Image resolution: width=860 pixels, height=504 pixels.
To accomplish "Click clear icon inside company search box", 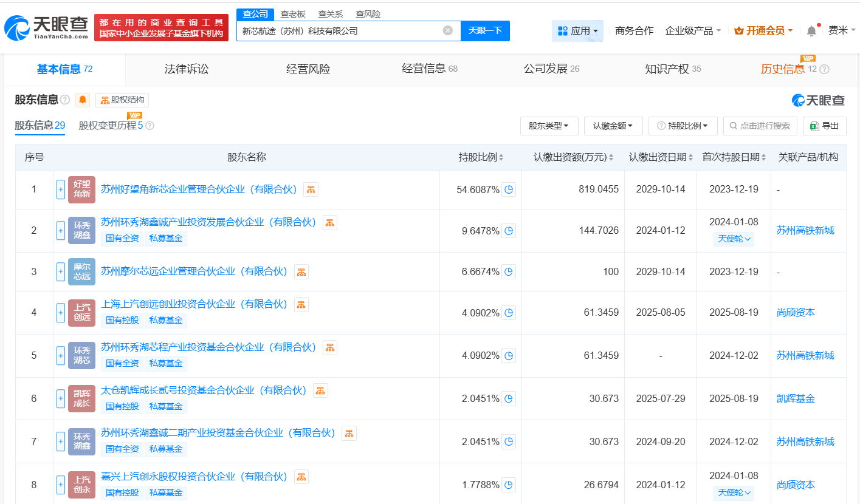I will pos(448,30).
